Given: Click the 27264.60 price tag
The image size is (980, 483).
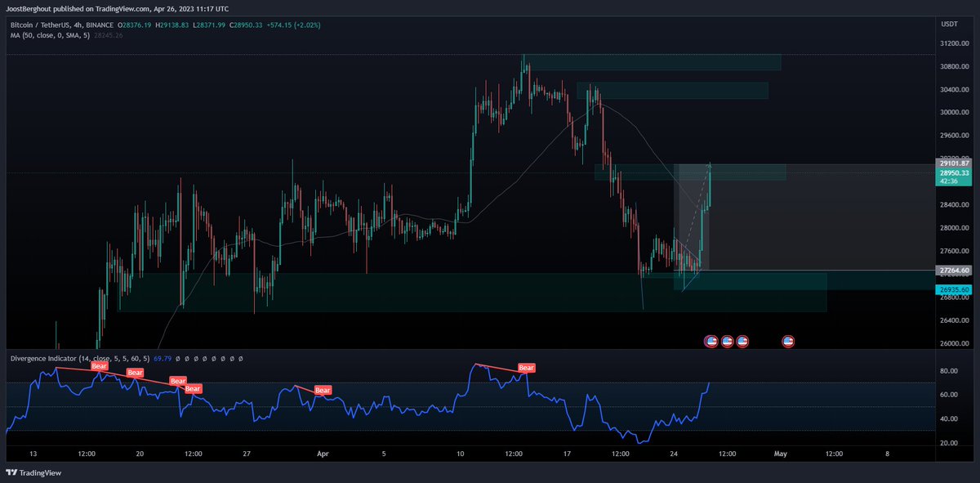Looking at the screenshot, I should [955, 270].
